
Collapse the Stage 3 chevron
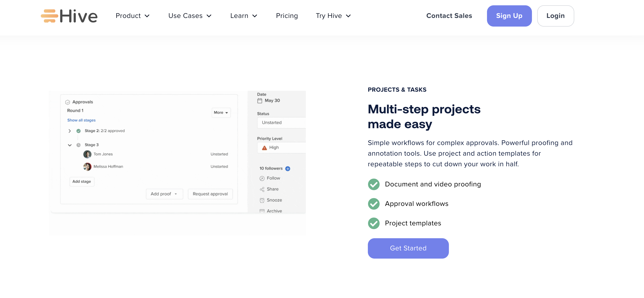click(x=70, y=145)
